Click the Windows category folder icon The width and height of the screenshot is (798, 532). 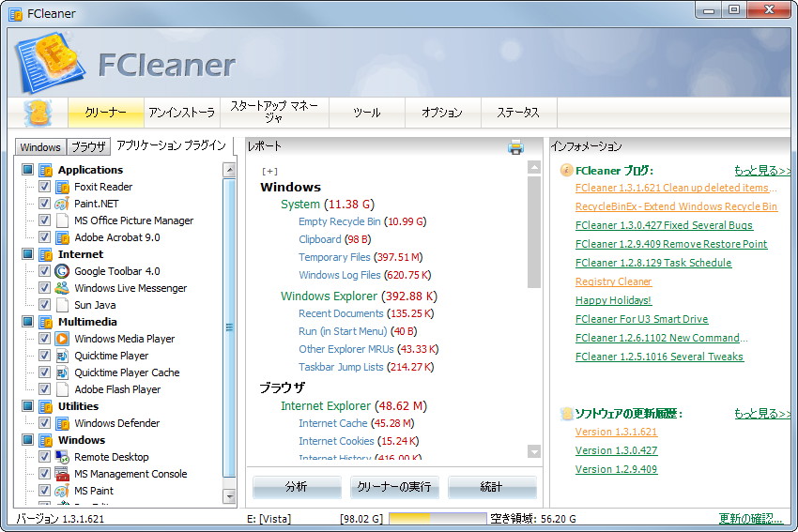tap(46, 440)
